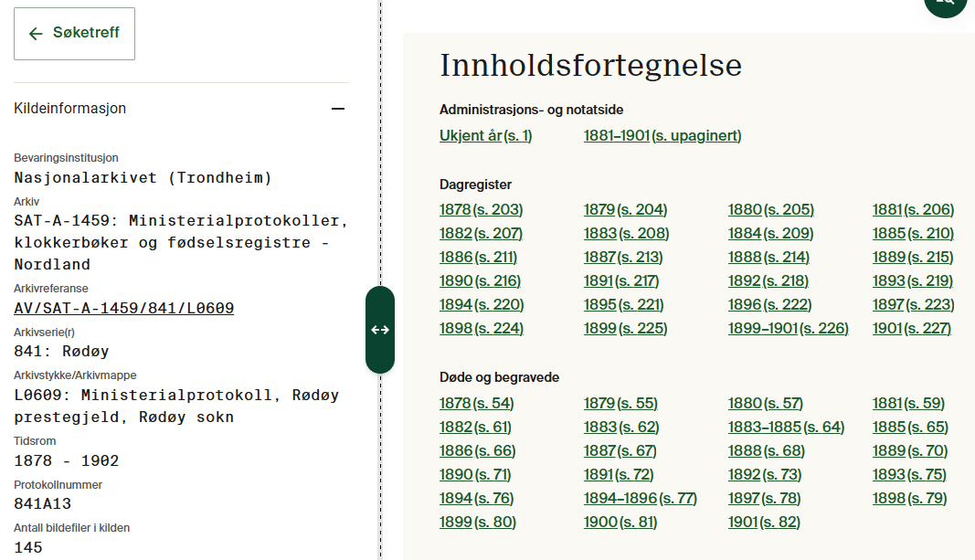Collapse the Kildeinformasjon section
The width and height of the screenshot is (975, 560).
click(x=338, y=109)
